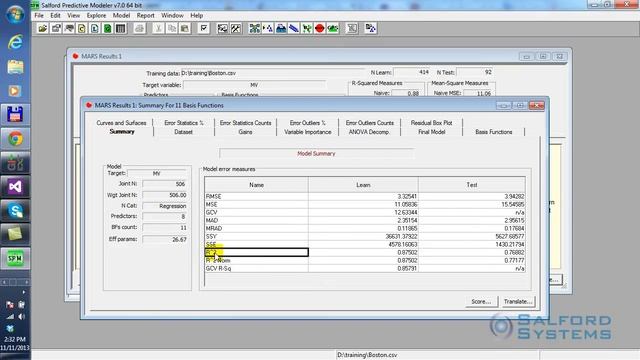The width and height of the screenshot is (640, 360).
Task: Click the blue tray toolbar icon
Action: 281,28
